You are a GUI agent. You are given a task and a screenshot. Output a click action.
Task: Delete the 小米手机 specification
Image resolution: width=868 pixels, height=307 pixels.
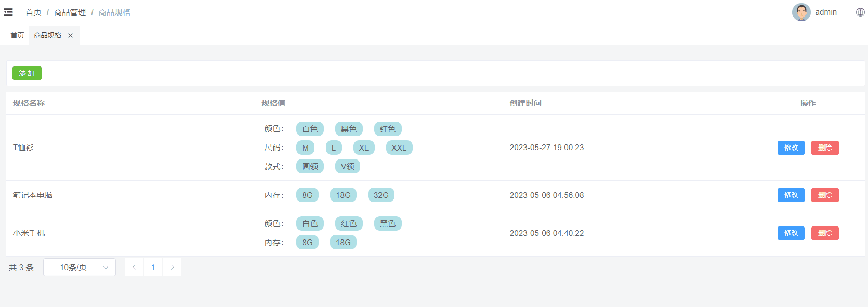(825, 233)
